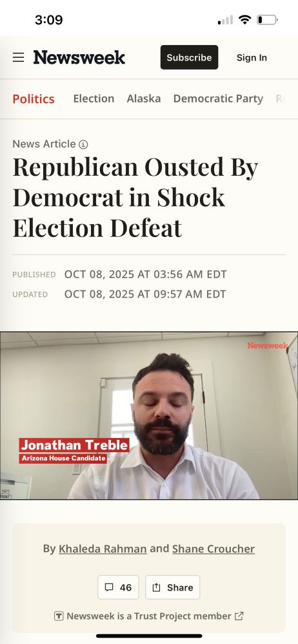Play the Jonathan Treble video thumbnail
Image resolution: width=298 pixels, height=644 pixels.
click(x=149, y=415)
